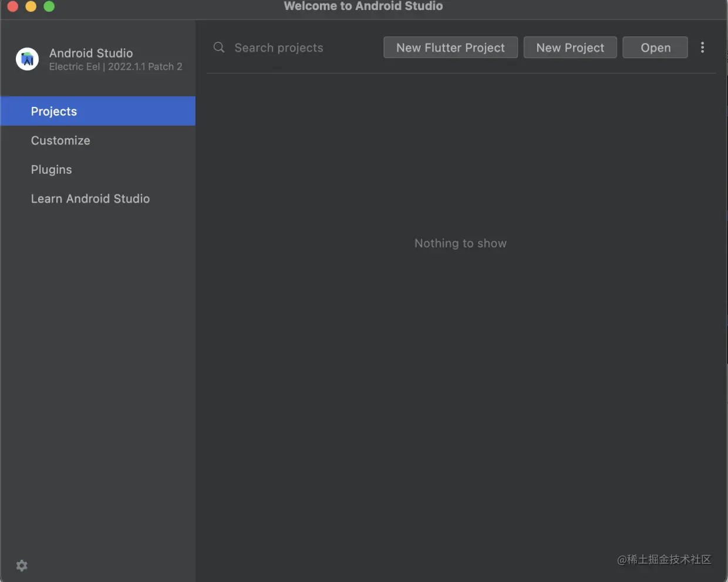Create a New Flutter Project
The width and height of the screenshot is (728, 582).
point(450,48)
